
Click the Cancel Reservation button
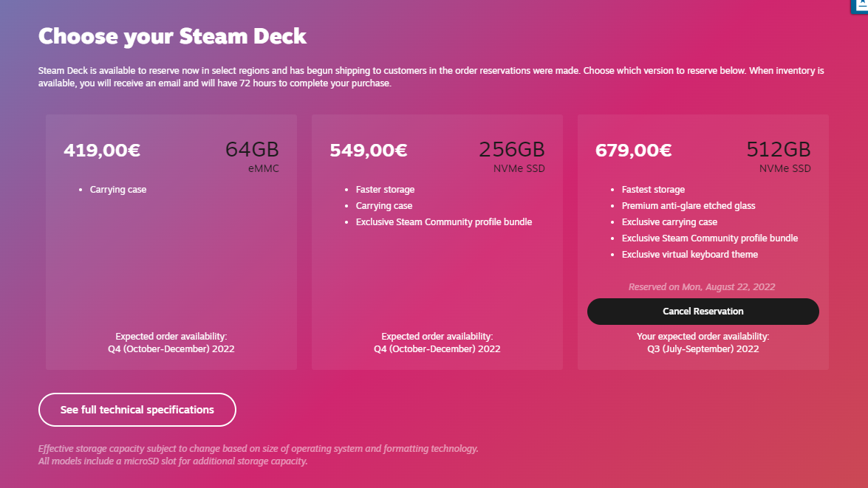pos(703,312)
